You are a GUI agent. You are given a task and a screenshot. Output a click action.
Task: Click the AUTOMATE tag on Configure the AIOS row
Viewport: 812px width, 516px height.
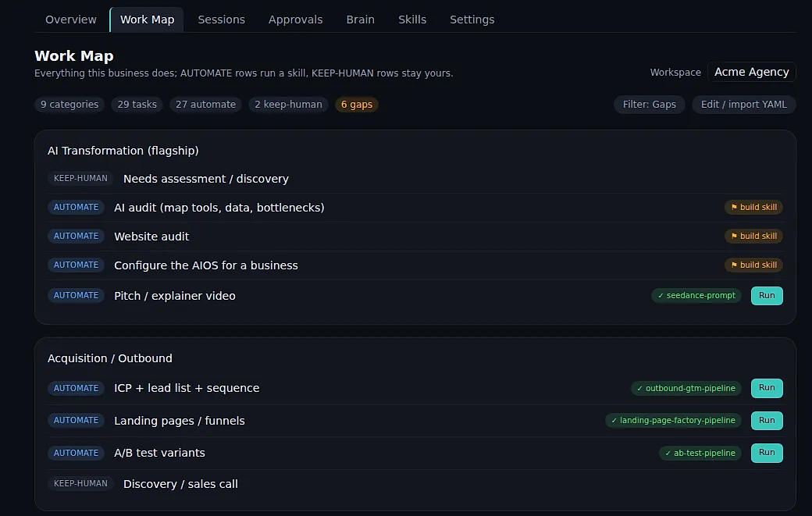click(x=76, y=265)
